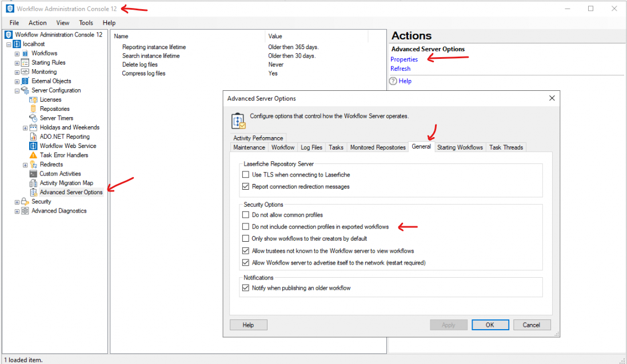
Task: Open the Task Threads tab
Action: 506,147
